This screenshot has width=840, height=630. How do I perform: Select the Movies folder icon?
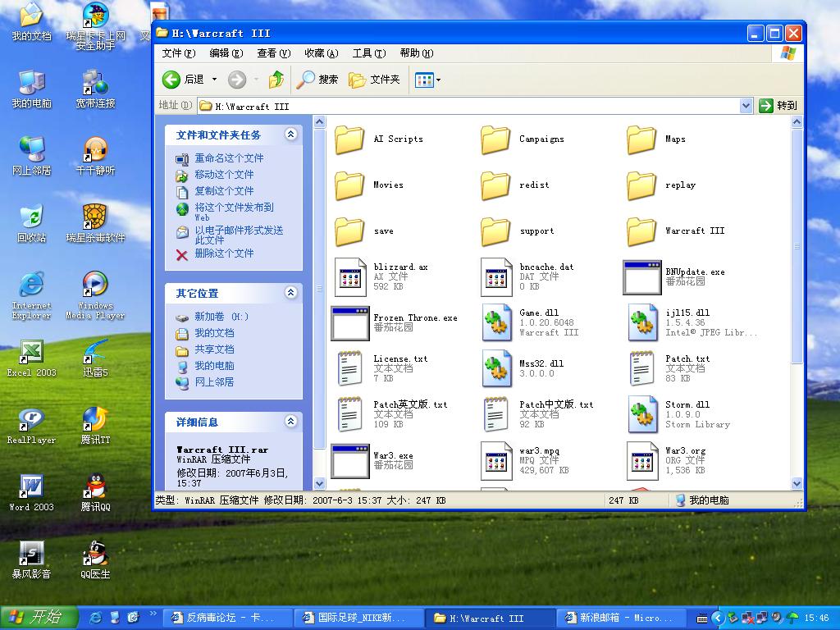[349, 185]
